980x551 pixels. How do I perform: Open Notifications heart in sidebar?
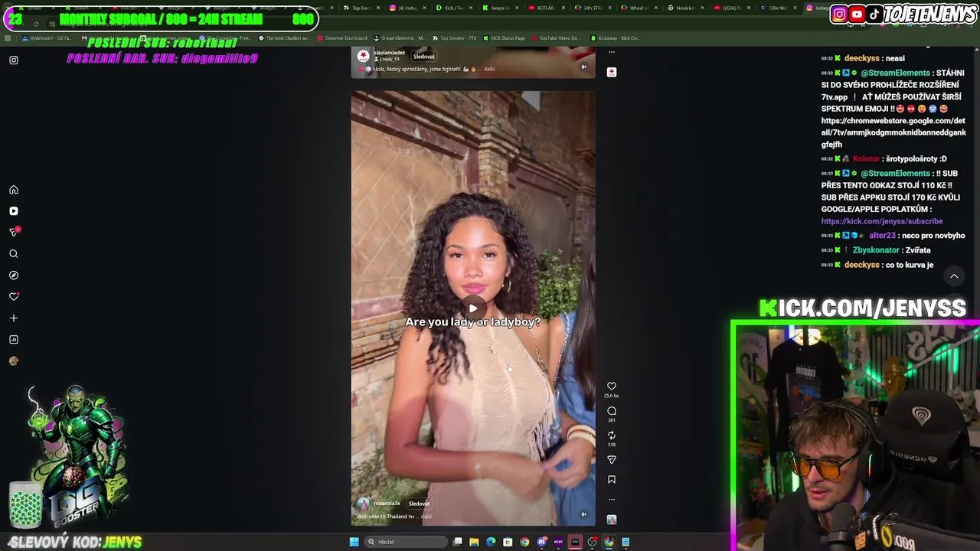14,297
